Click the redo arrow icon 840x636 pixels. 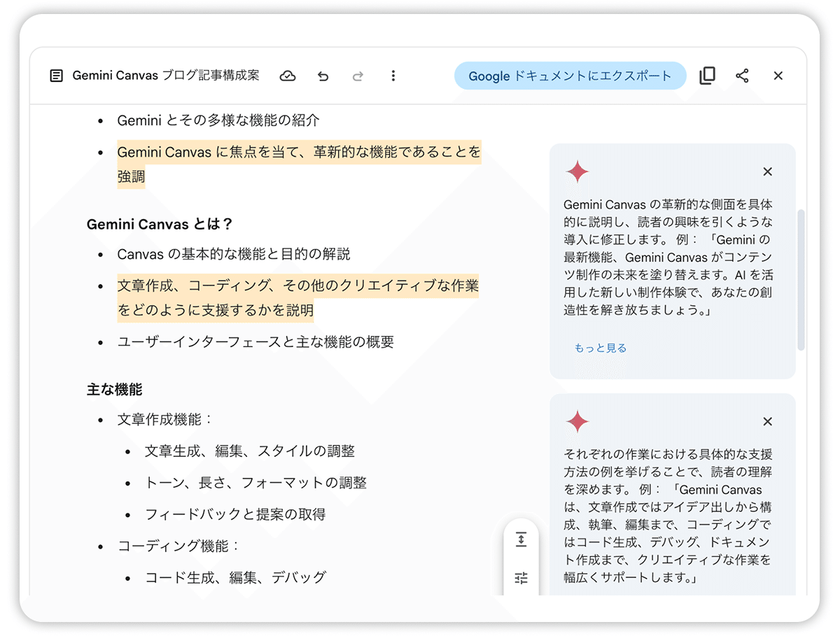(x=358, y=76)
